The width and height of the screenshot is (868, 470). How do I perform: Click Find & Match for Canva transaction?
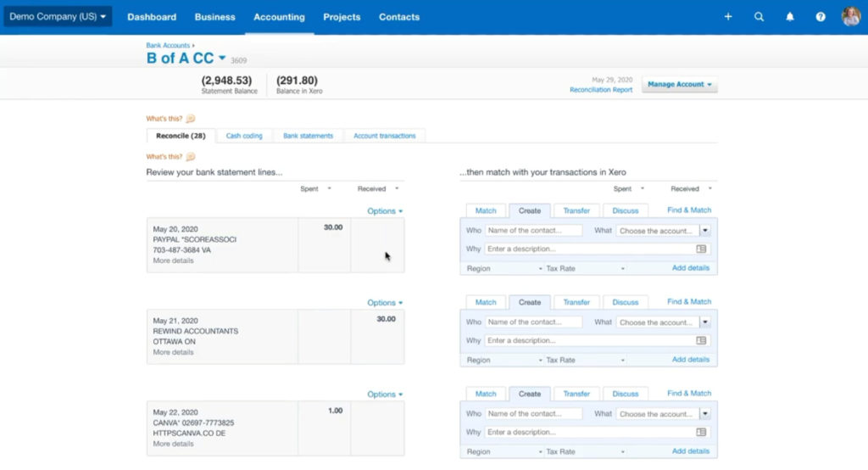tap(688, 394)
